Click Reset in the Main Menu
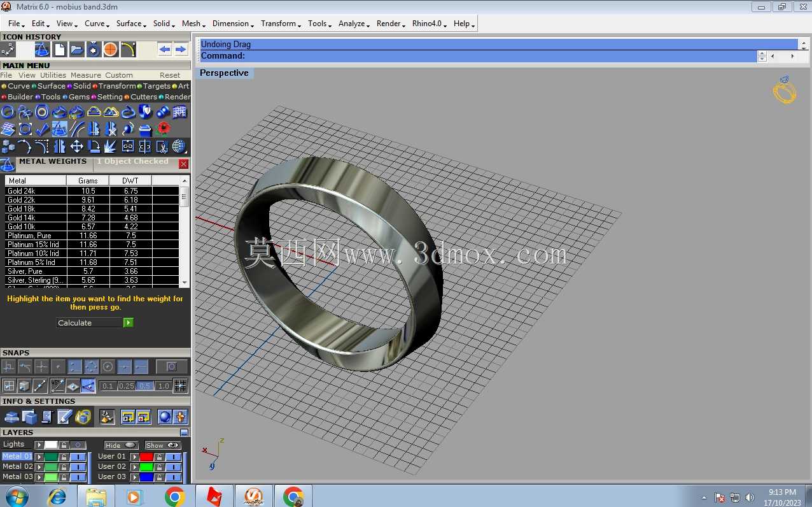 (170, 75)
